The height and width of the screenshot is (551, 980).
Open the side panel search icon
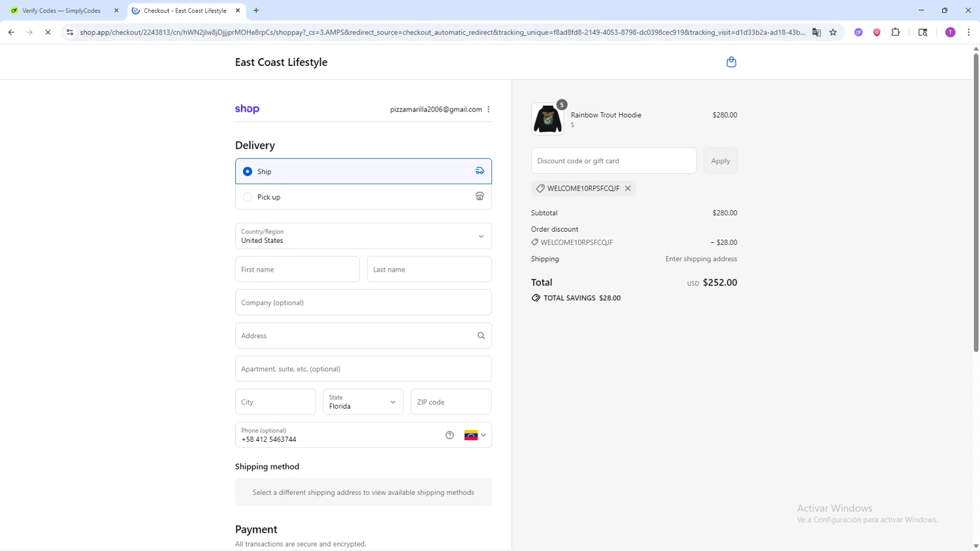[923, 32]
